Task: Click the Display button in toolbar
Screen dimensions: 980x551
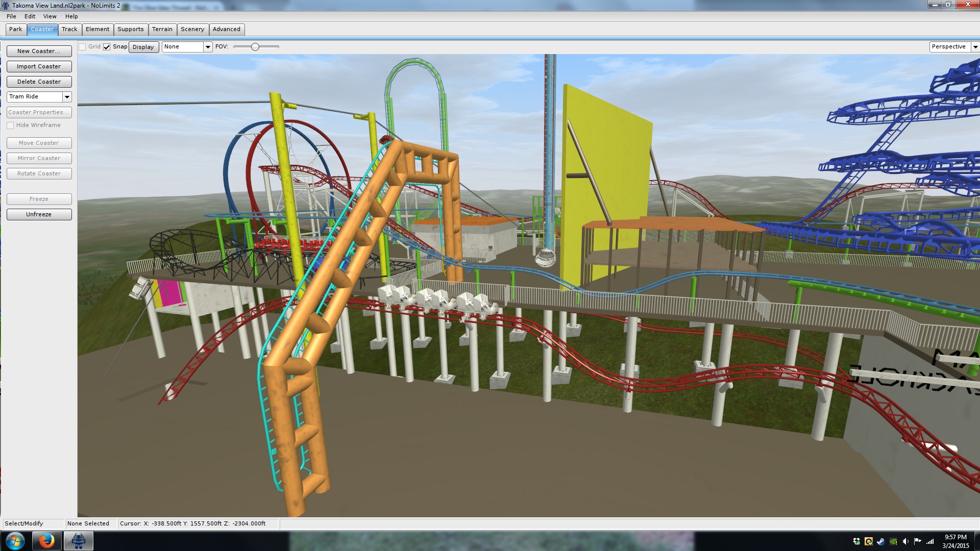Action: [143, 47]
